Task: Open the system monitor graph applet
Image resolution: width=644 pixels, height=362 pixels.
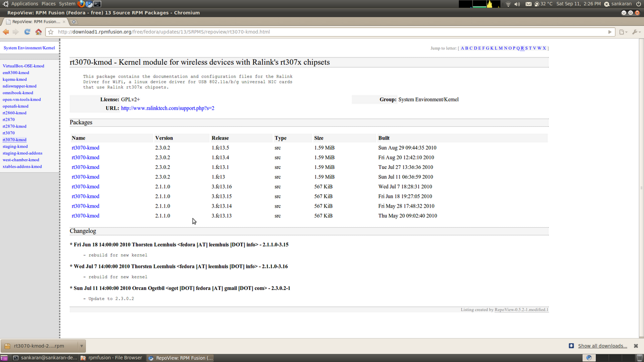Action: 479,4
